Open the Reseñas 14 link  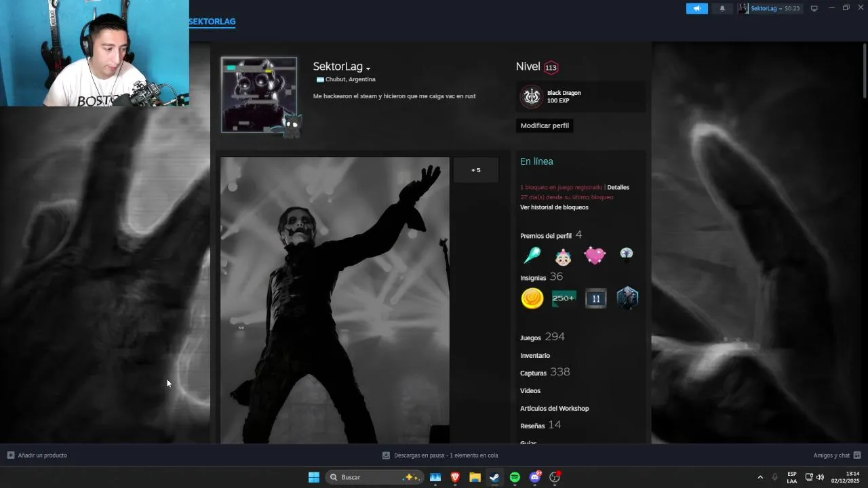(x=540, y=425)
